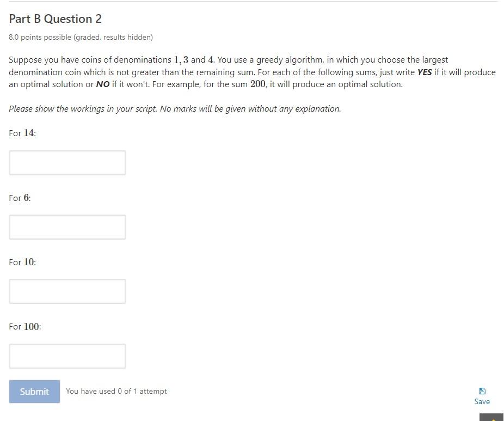This screenshot has width=504, height=421.
Task: Submit your answers for Part B Question 2
Action: tap(34, 391)
